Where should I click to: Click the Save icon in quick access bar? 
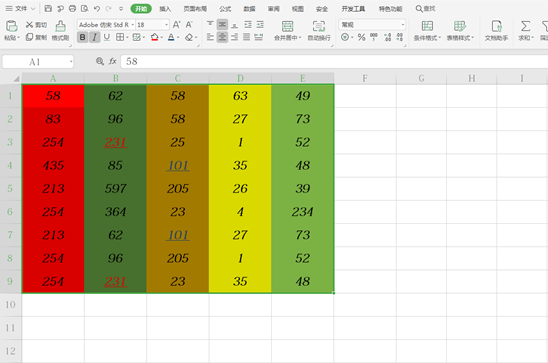tap(48, 9)
